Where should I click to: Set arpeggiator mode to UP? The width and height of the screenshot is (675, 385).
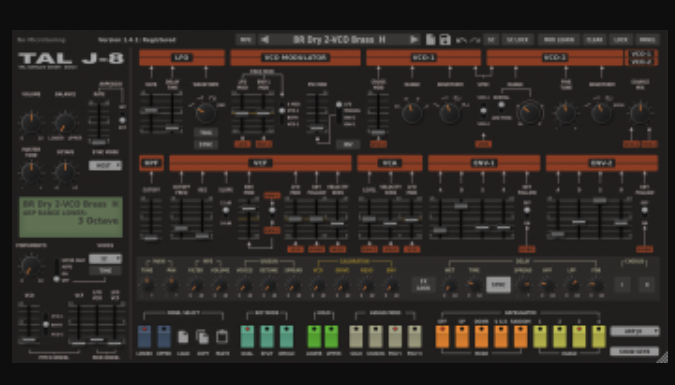tap(462, 336)
